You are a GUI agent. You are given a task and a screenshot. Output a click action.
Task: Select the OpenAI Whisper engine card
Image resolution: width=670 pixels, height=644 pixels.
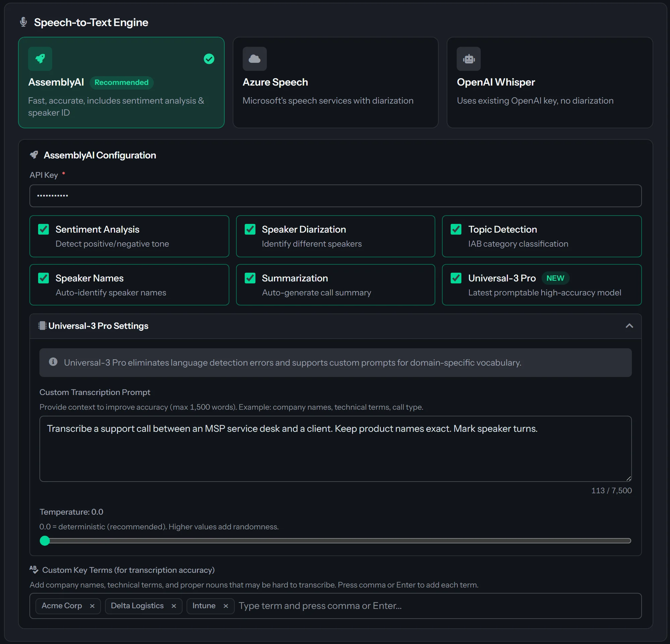[x=550, y=83]
